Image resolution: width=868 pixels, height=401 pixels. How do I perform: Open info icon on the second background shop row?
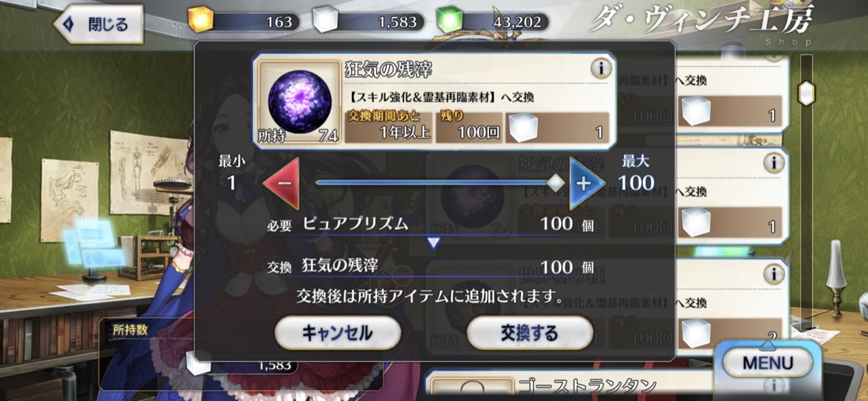[x=774, y=163]
